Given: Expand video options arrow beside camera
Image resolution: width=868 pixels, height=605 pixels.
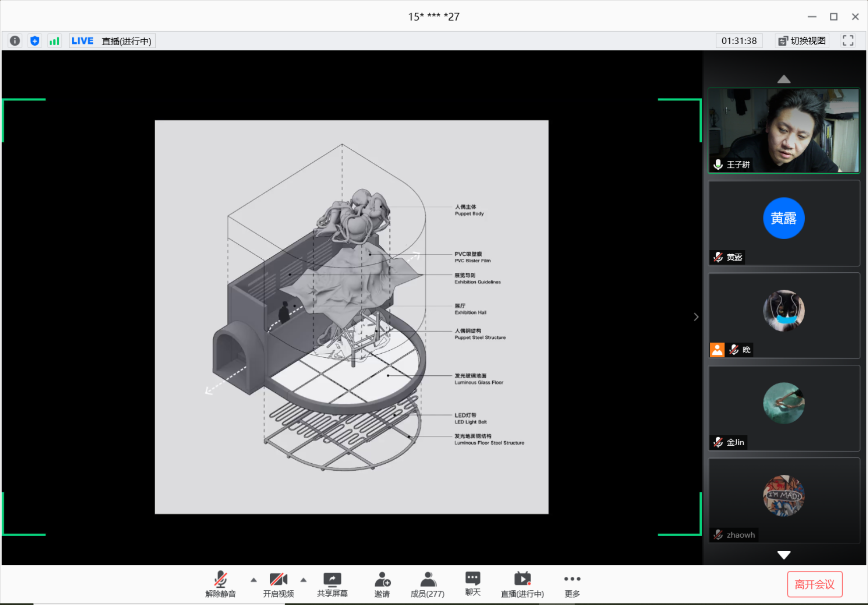Looking at the screenshot, I should 303,580.
